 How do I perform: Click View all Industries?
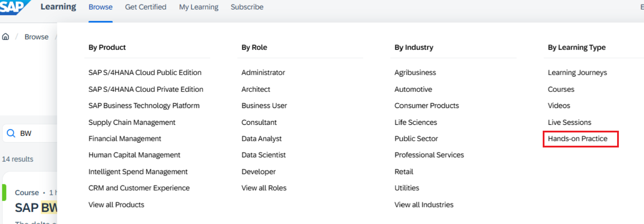tap(424, 205)
